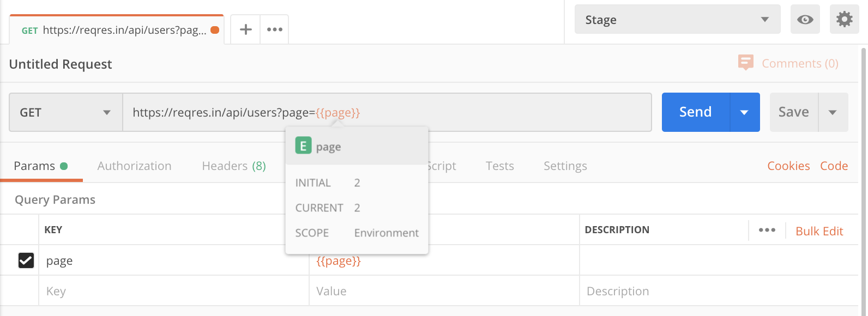Switch to the Tests tab
868x316 pixels.
(x=499, y=166)
